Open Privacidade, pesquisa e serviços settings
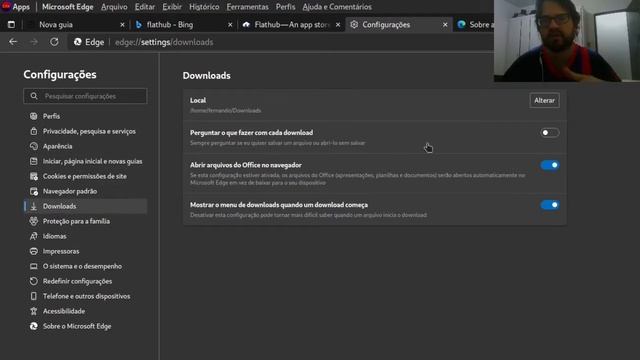This screenshot has width=640, height=360. click(89, 131)
